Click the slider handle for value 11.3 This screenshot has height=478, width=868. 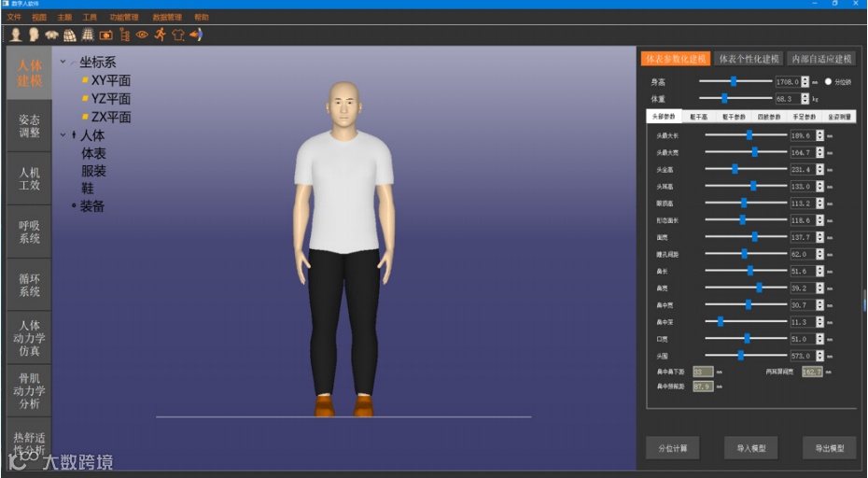pyautogui.click(x=721, y=322)
